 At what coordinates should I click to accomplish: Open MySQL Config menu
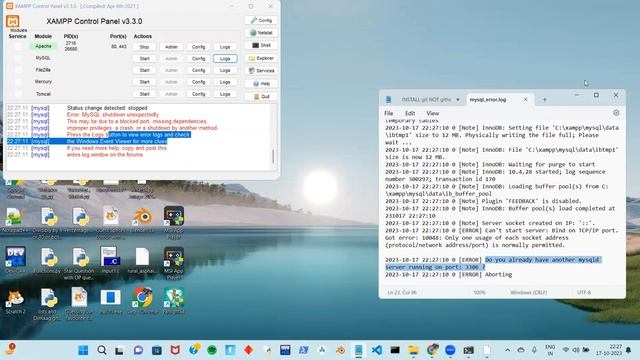198,59
